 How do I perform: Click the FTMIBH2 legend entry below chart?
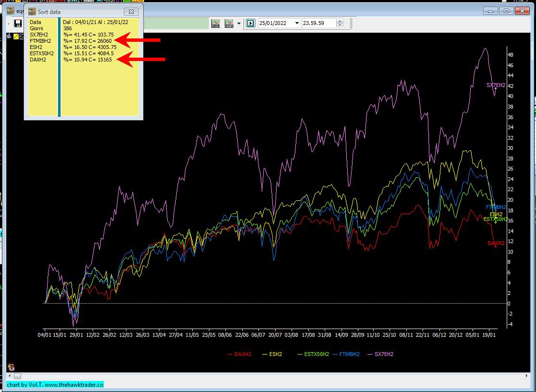[x=346, y=354]
